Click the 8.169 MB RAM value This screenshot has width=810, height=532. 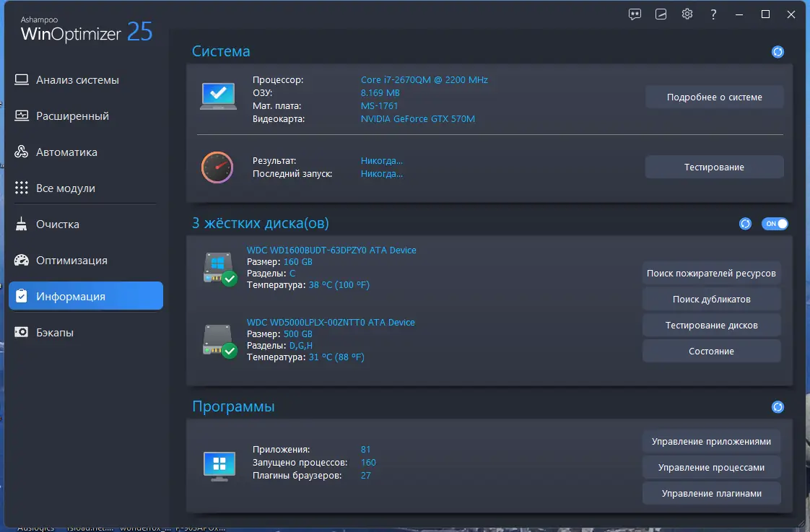pyautogui.click(x=380, y=93)
